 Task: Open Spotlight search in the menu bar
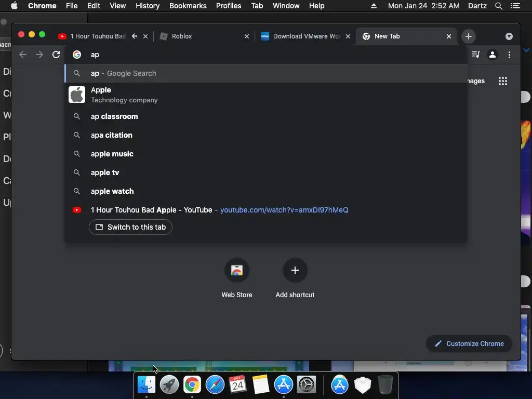tap(498, 6)
